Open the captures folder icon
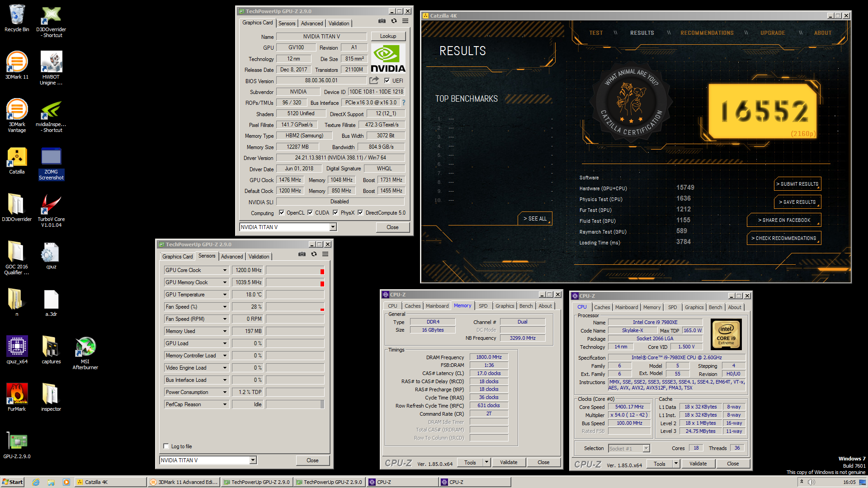Viewport: 868px width, 488px height. (51, 350)
